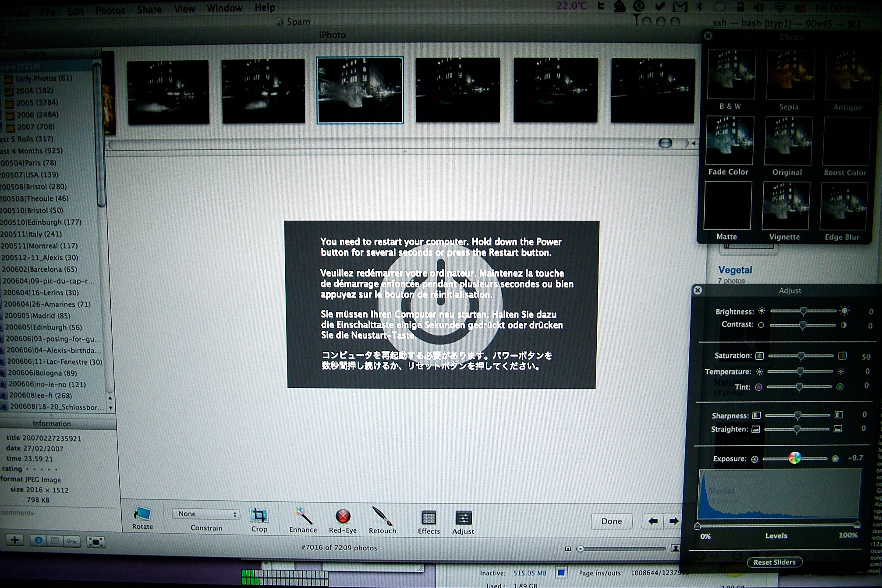Image resolution: width=882 pixels, height=588 pixels.
Task: Click the Levels 100% white point handle
Action: [x=857, y=524]
